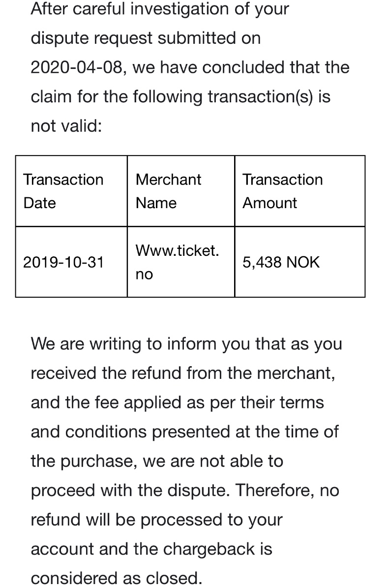Click 'proceed with the dispute' sentence
387x588 pixels.
pyautogui.click(x=129, y=491)
